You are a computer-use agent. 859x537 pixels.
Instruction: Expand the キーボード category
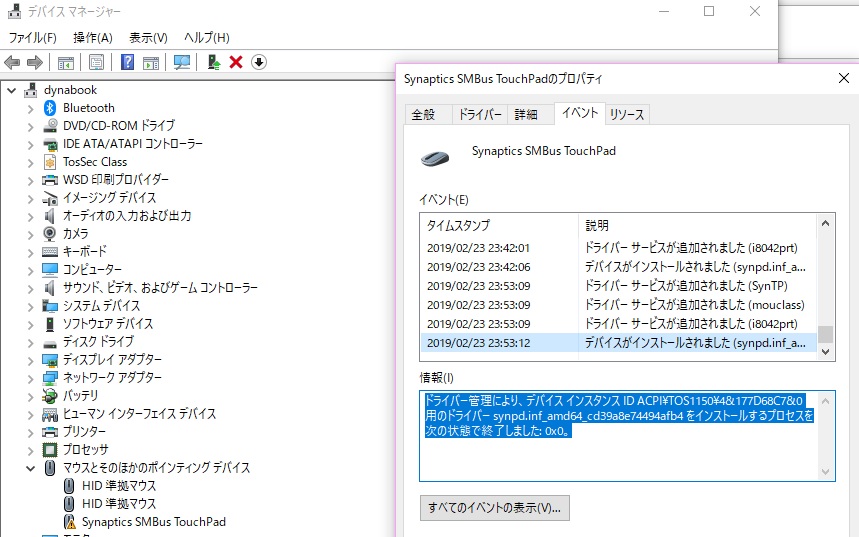(31, 253)
